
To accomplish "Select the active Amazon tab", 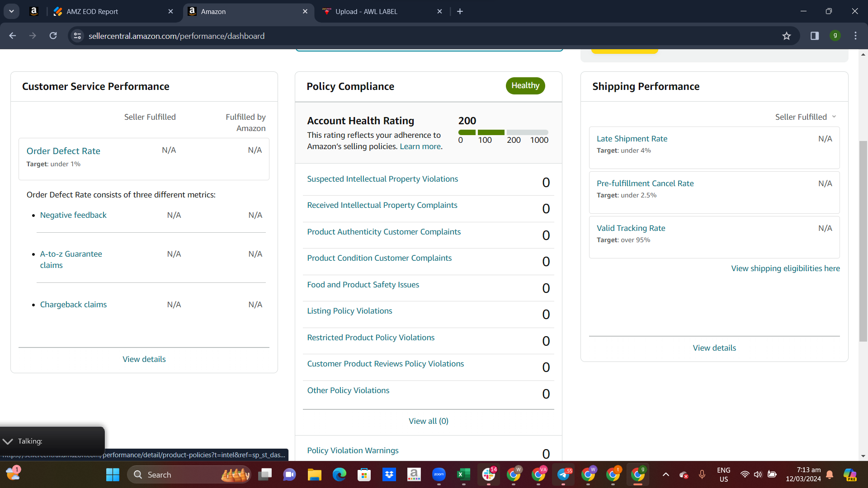I will point(248,11).
